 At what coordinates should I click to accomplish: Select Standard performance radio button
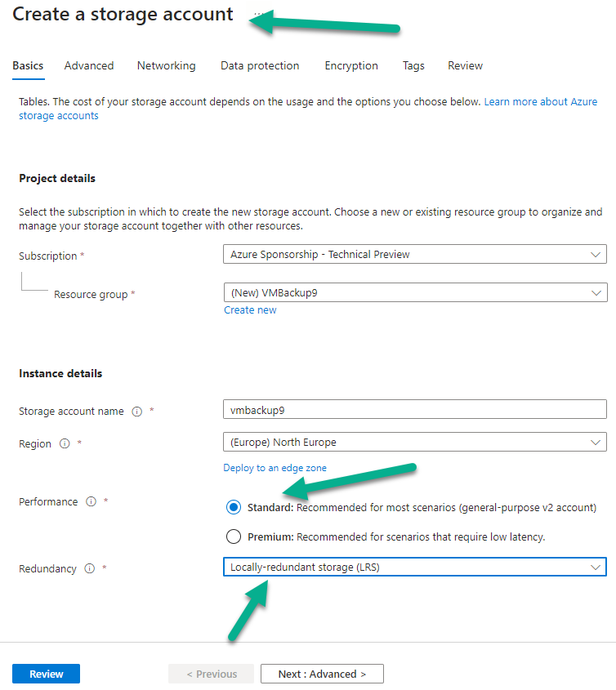234,507
